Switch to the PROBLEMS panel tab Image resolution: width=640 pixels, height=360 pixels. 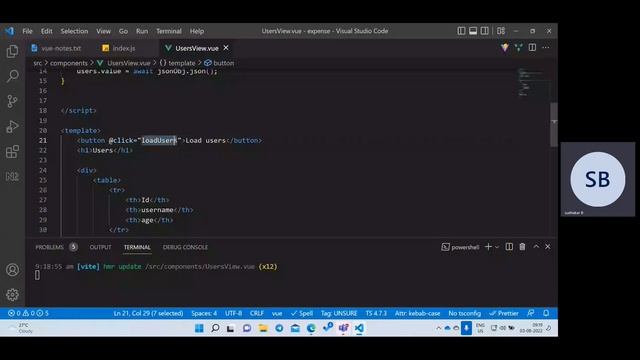pyautogui.click(x=49, y=247)
